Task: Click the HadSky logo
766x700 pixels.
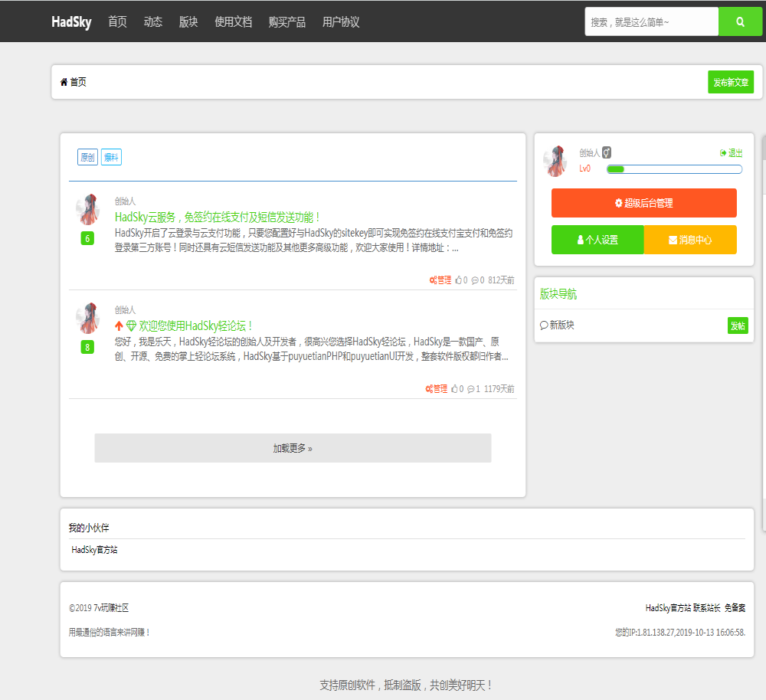Action: pyautogui.click(x=71, y=22)
